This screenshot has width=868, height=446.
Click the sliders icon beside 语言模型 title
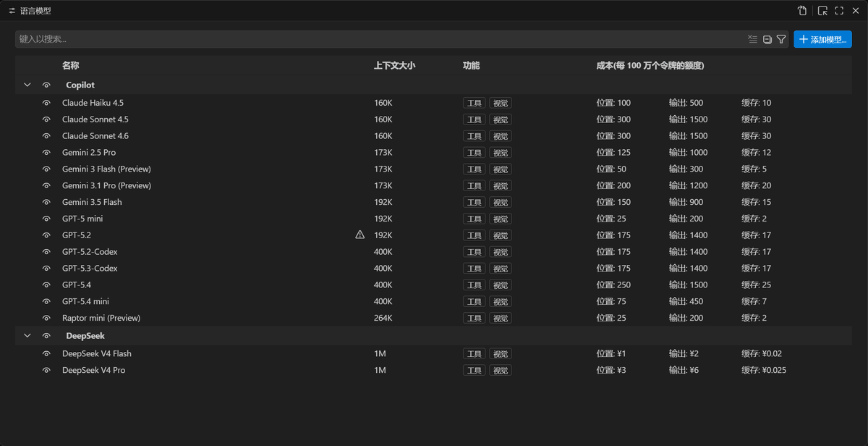point(12,11)
